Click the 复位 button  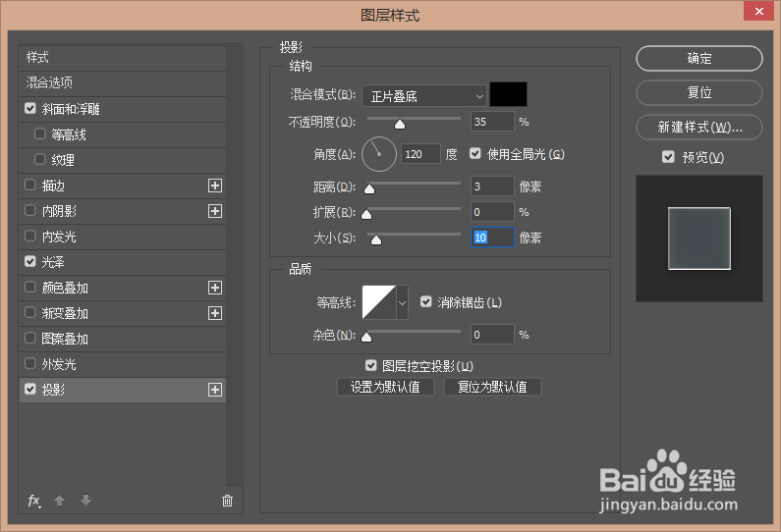pyautogui.click(x=699, y=92)
